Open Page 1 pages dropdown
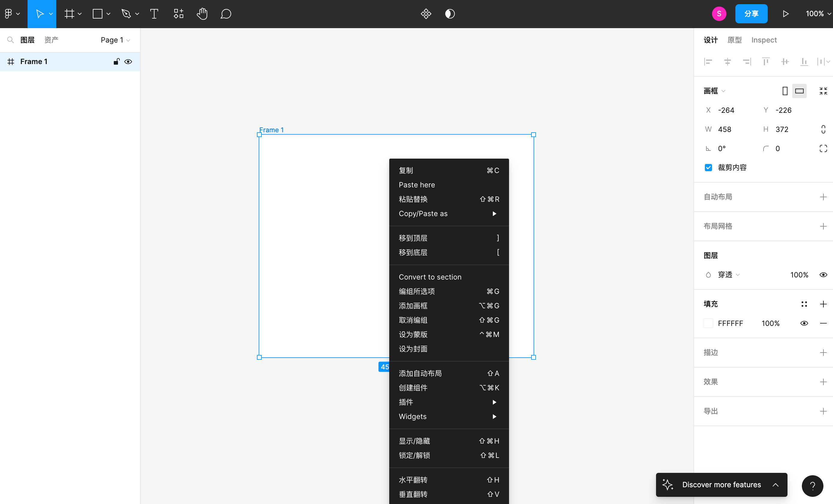The width and height of the screenshot is (833, 504). click(x=115, y=40)
